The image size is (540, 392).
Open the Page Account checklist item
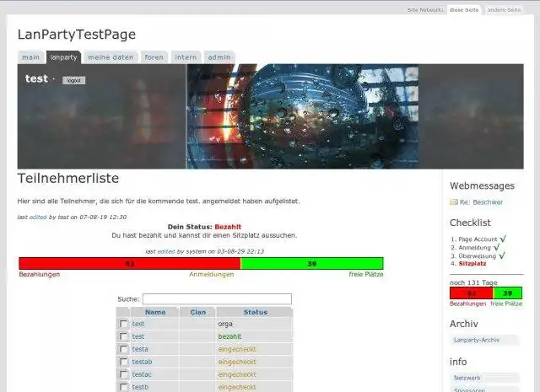(x=478, y=239)
